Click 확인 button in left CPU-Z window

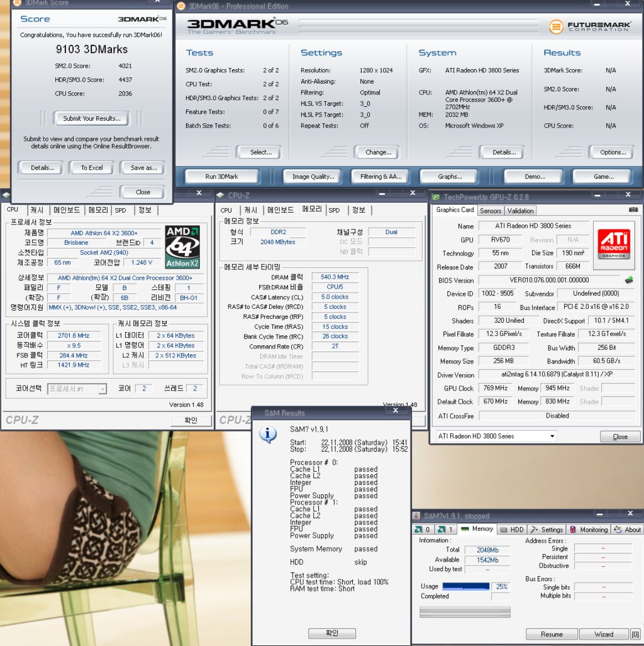[x=191, y=420]
